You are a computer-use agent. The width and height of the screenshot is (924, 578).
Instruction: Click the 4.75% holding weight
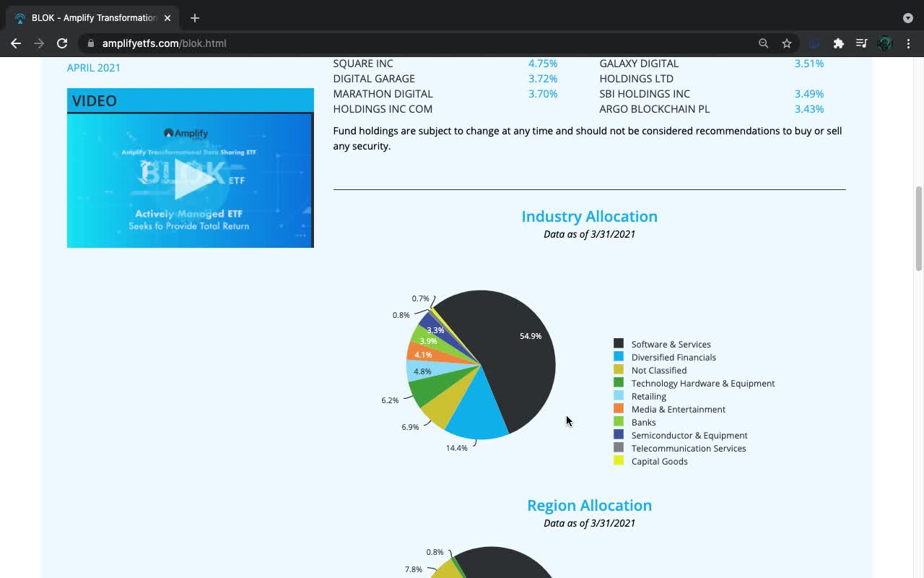pyautogui.click(x=543, y=64)
